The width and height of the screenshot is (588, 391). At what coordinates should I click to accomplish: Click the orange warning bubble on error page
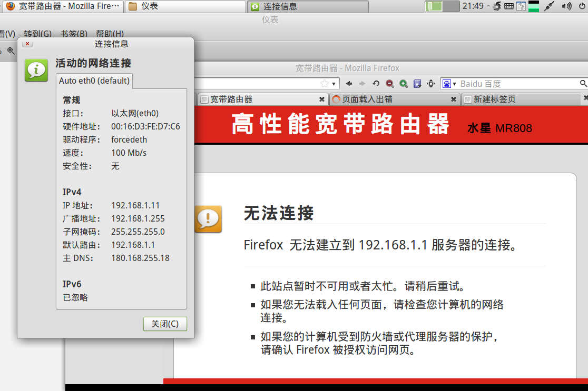pyautogui.click(x=208, y=219)
